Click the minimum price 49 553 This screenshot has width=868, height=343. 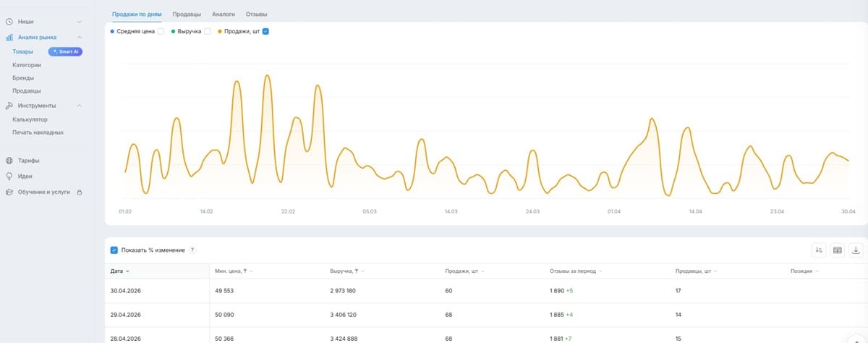[x=224, y=290]
